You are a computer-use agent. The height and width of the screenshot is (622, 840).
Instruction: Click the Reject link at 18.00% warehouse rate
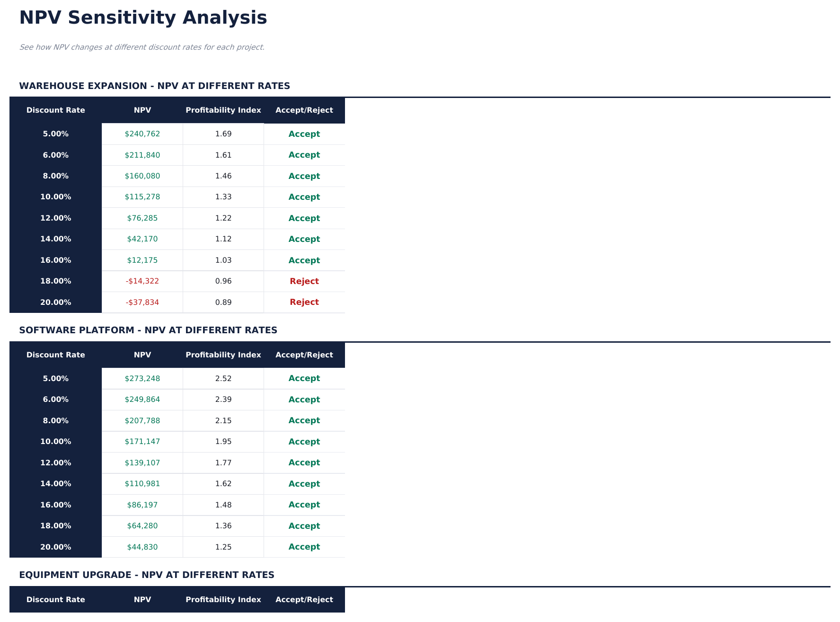click(x=304, y=281)
